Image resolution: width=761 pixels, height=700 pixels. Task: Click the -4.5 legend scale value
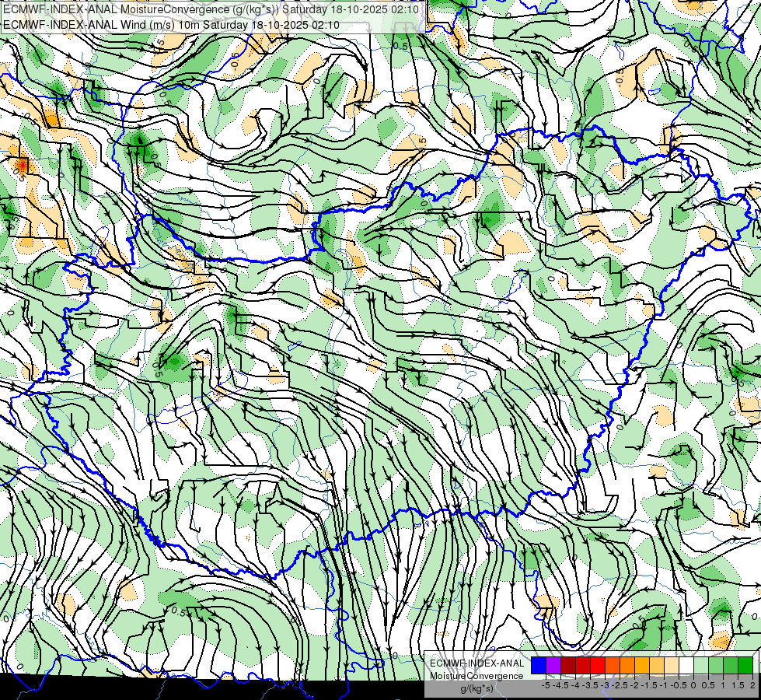point(560,685)
